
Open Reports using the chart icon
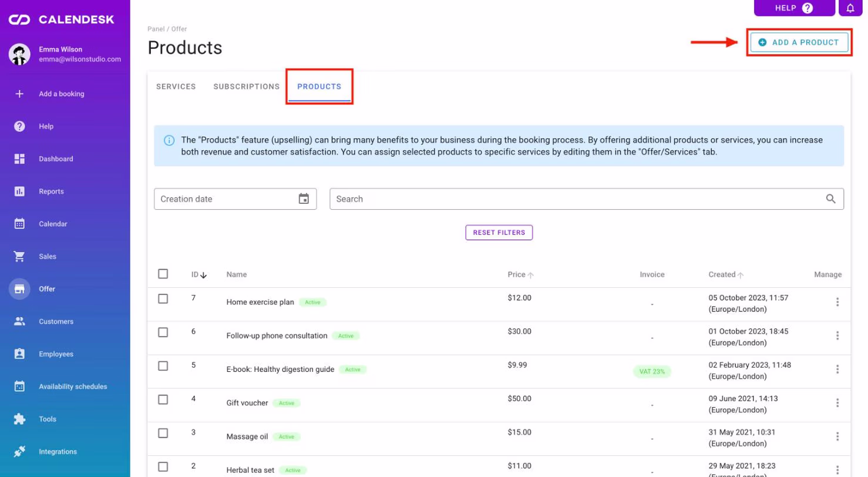[x=19, y=192]
